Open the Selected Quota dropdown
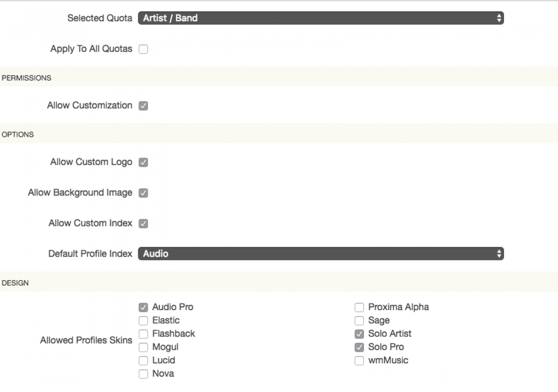This screenshot has width=558, height=392. [320, 18]
